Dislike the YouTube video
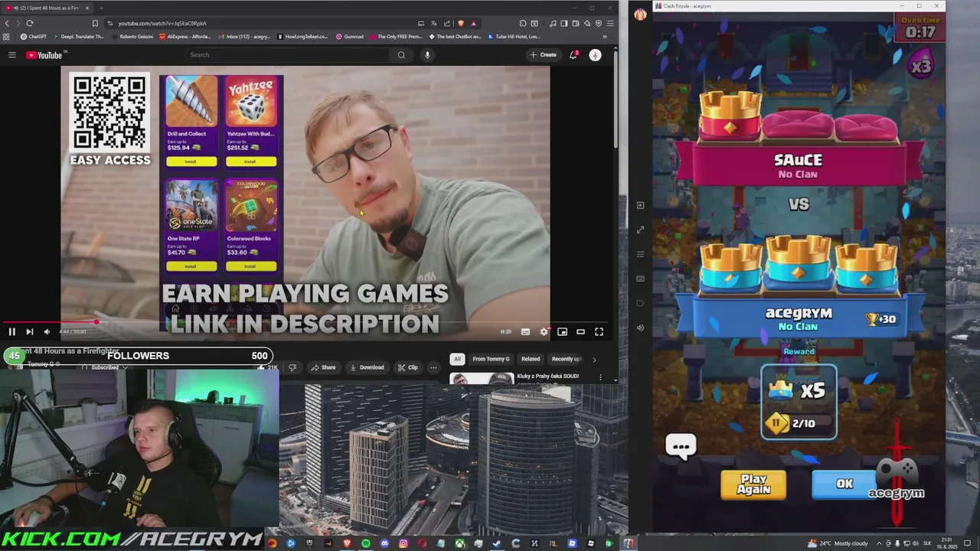Image resolution: width=980 pixels, height=551 pixels. pyautogui.click(x=292, y=367)
